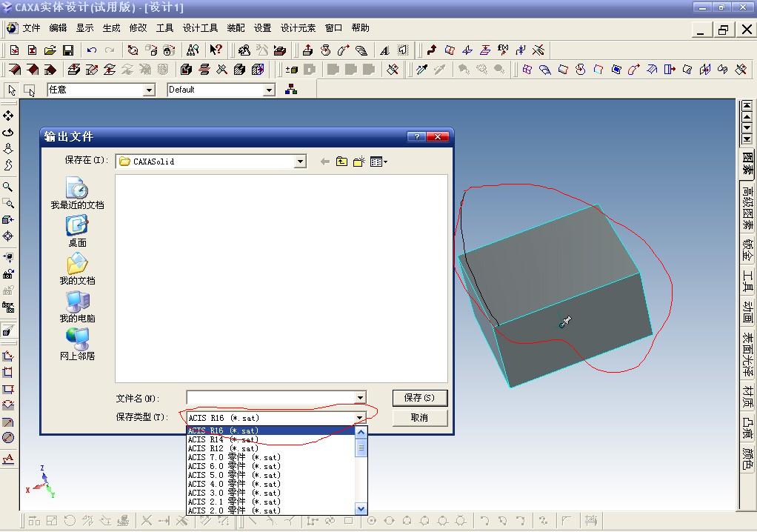The width and height of the screenshot is (757, 532).
Task: Click the camera view icon on left toolbar
Action: point(8,273)
